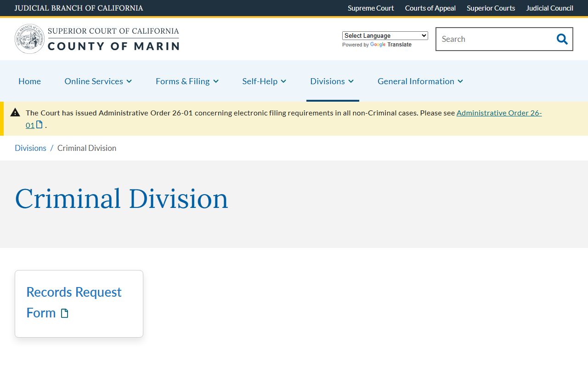This screenshot has height=368, width=588.
Task: Open the Courts of Appeal link
Action: point(430,8)
